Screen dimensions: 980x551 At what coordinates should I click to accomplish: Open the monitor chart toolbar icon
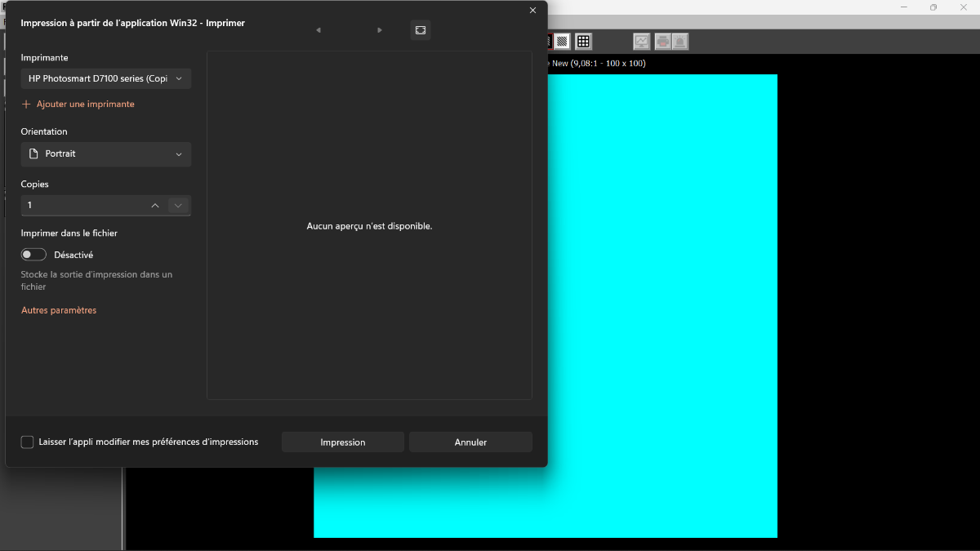(642, 41)
